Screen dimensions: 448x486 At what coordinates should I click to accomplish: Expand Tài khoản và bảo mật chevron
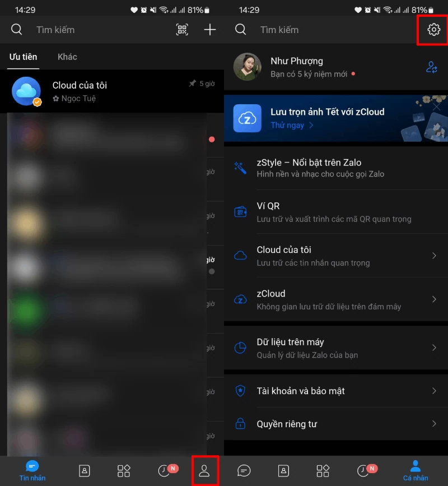[434, 391]
